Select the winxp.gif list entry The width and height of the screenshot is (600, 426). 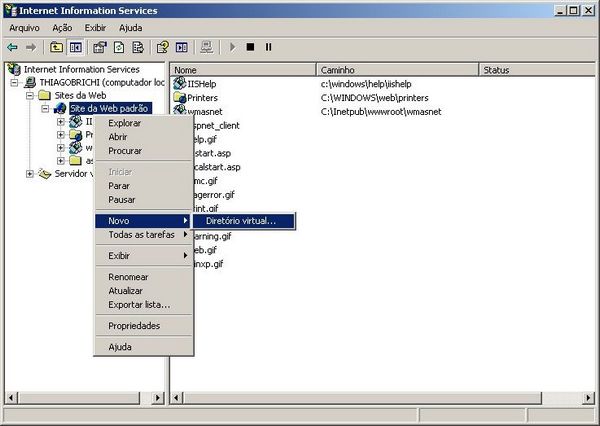pos(209,264)
